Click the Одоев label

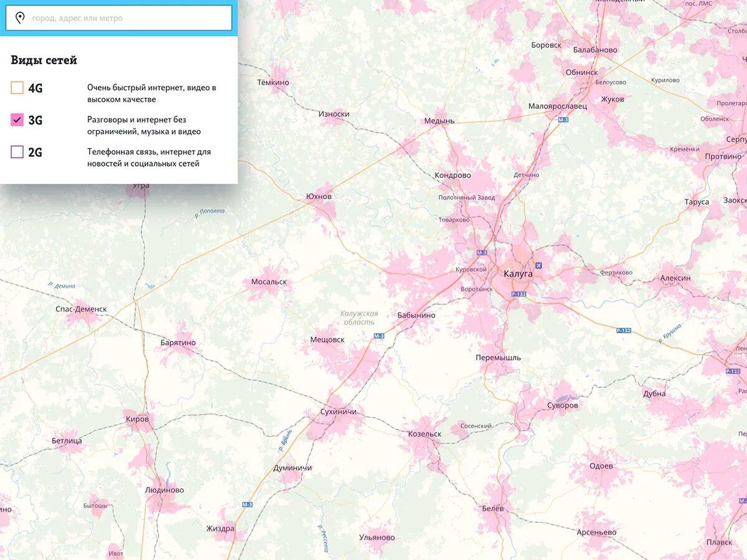pyautogui.click(x=601, y=466)
